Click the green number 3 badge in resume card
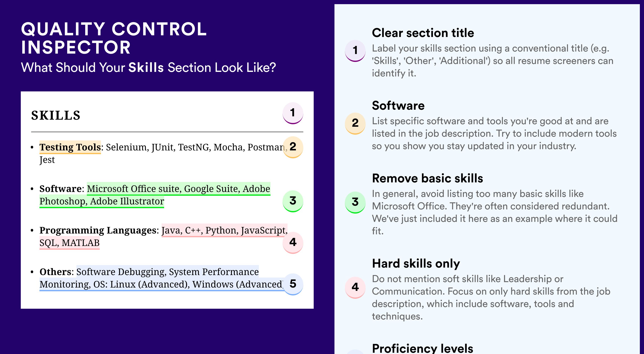Viewport: 644px width, 354px height. (293, 201)
